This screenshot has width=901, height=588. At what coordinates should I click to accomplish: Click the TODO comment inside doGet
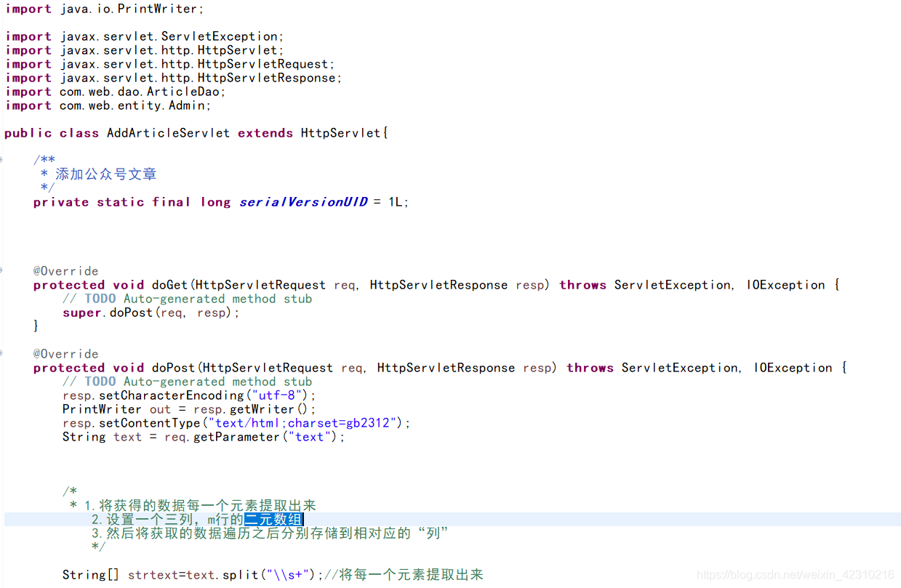point(187,299)
